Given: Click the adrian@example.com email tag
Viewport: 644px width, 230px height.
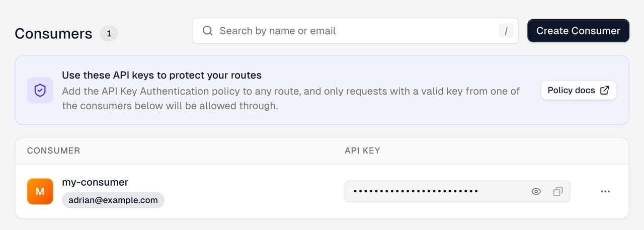Looking at the screenshot, I should tap(113, 200).
